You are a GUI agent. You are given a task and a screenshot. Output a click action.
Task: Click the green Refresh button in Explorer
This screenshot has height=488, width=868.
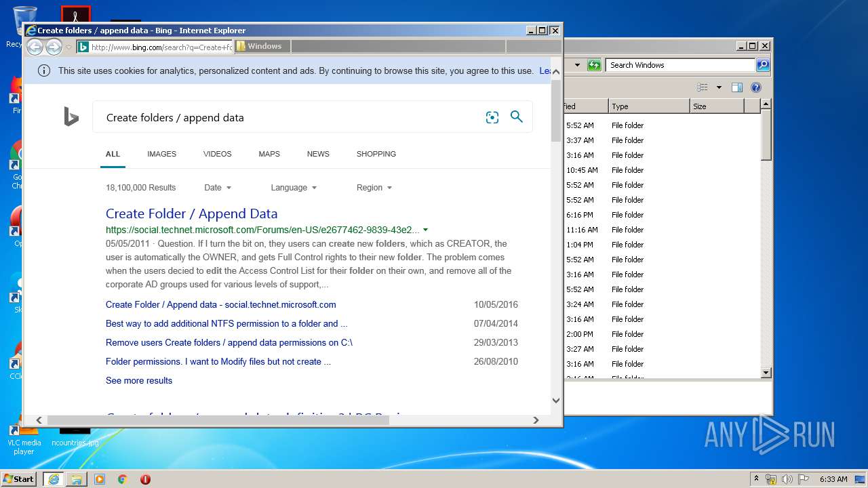coord(594,65)
